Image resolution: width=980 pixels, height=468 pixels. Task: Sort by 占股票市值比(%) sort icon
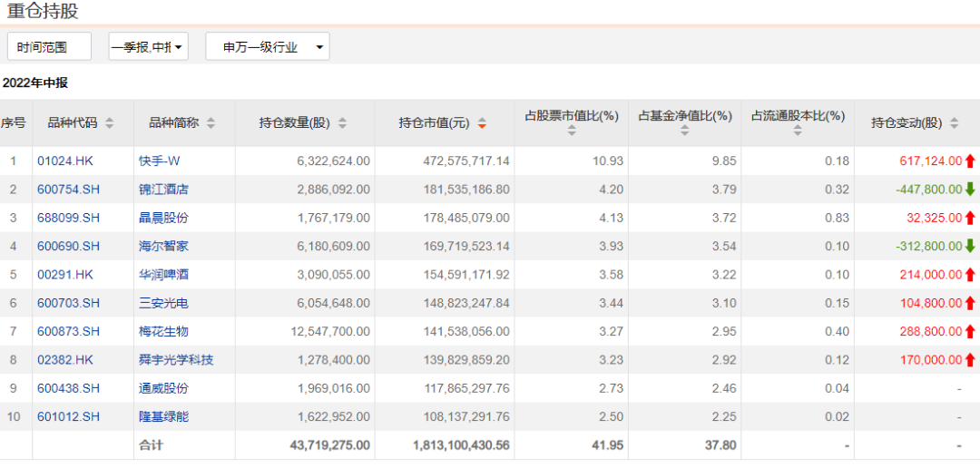coord(572,131)
